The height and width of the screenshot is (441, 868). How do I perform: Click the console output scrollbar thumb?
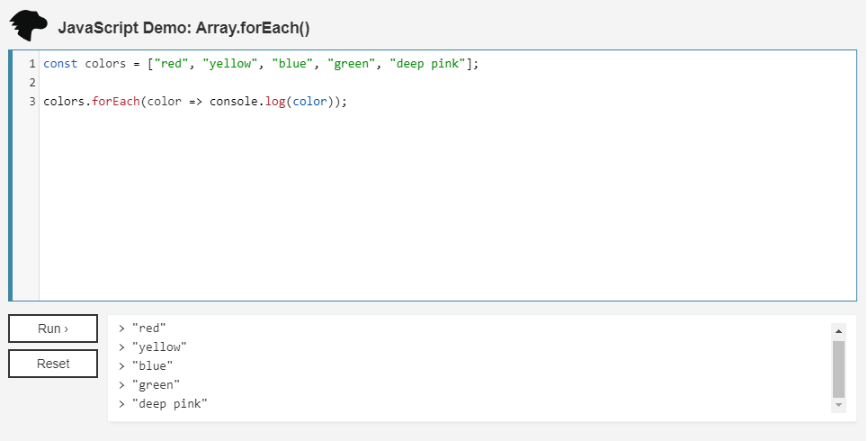click(839, 368)
